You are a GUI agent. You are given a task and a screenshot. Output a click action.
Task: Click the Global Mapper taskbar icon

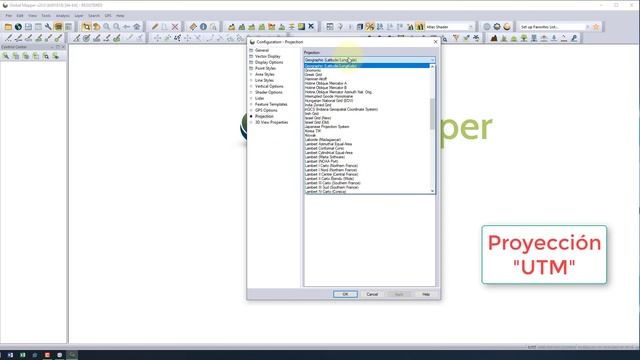click(x=72, y=355)
